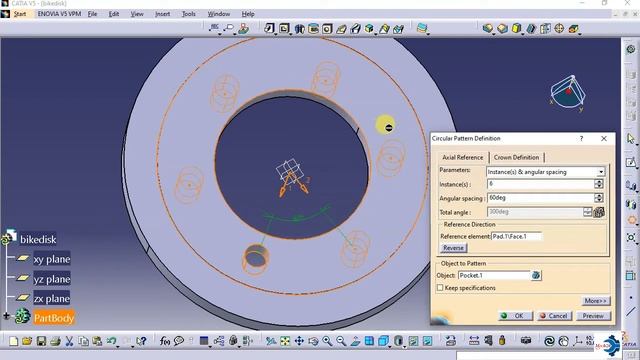
Task: Open the Insert menu
Action: [x=162, y=14]
